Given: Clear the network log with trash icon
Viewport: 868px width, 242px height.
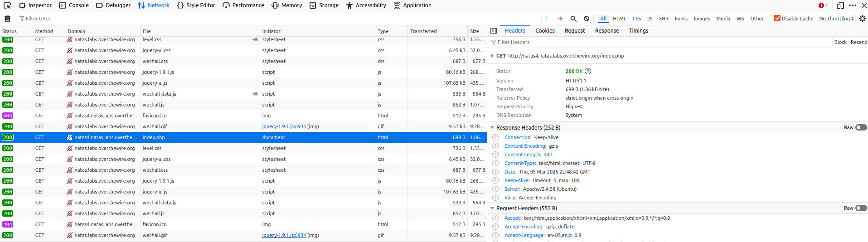Looking at the screenshot, I should coord(7,19).
